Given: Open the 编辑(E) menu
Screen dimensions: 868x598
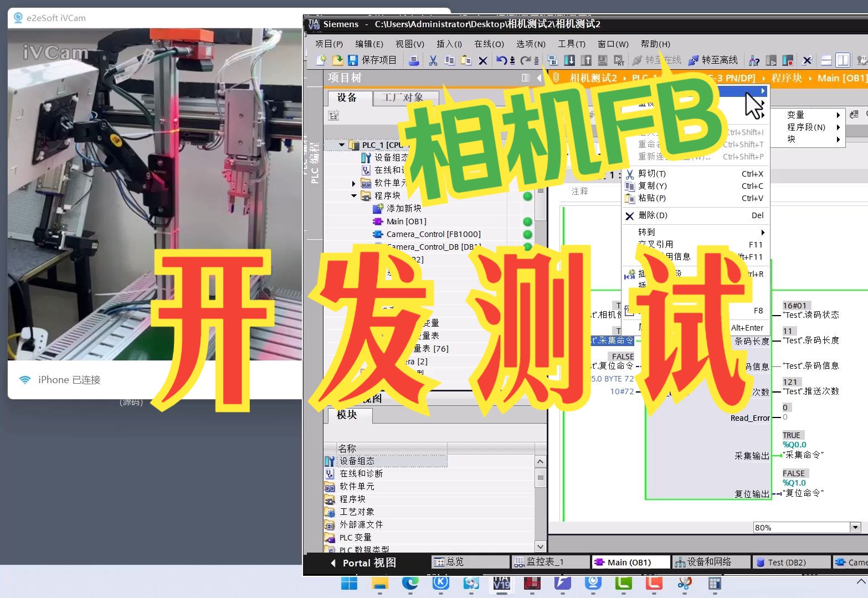Looking at the screenshot, I should coord(369,44).
